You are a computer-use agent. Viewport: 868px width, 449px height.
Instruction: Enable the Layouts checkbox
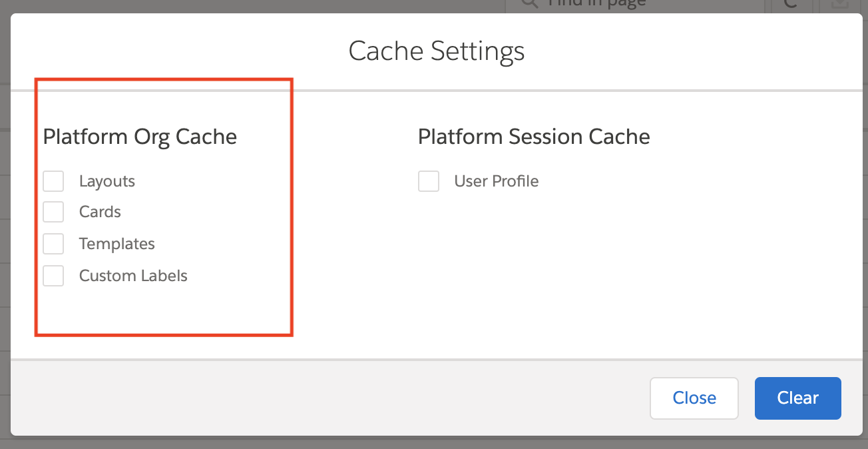[53, 181]
